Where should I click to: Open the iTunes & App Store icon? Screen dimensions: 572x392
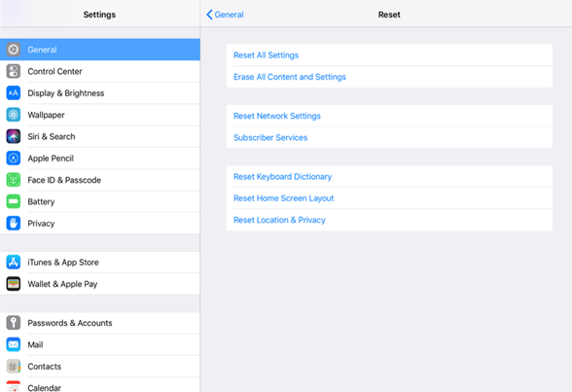(x=14, y=263)
